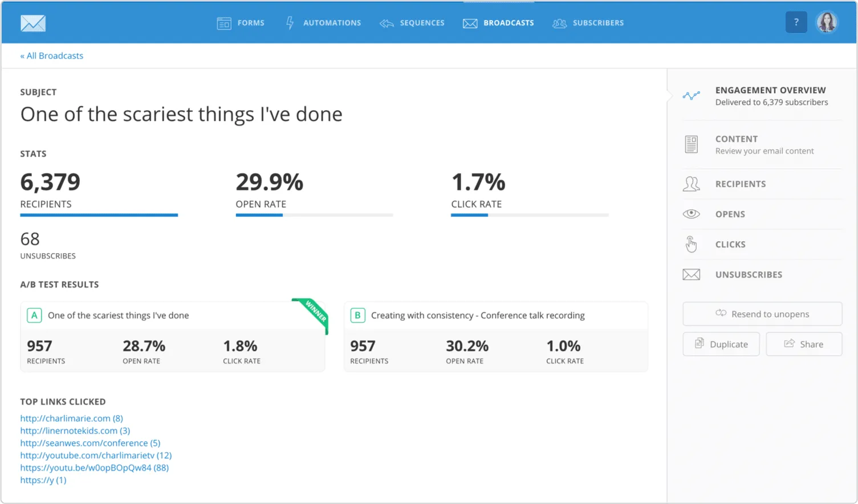Go to Automations in top navigation
Viewport: 858px width, 504px height.
323,23
